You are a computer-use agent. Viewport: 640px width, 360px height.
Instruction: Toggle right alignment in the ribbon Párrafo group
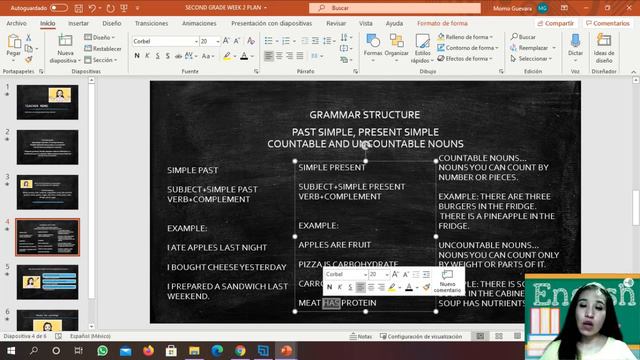289,56
